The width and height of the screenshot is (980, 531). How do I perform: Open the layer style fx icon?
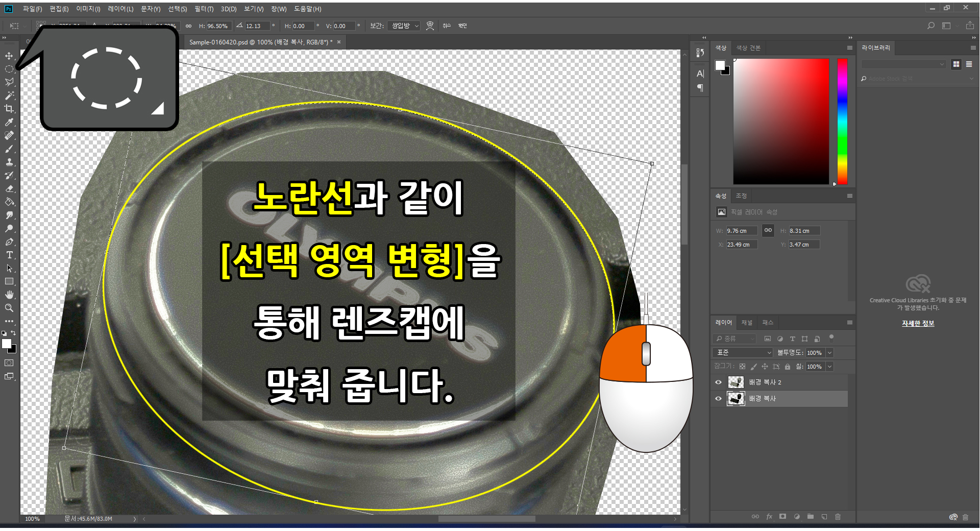[x=769, y=517]
